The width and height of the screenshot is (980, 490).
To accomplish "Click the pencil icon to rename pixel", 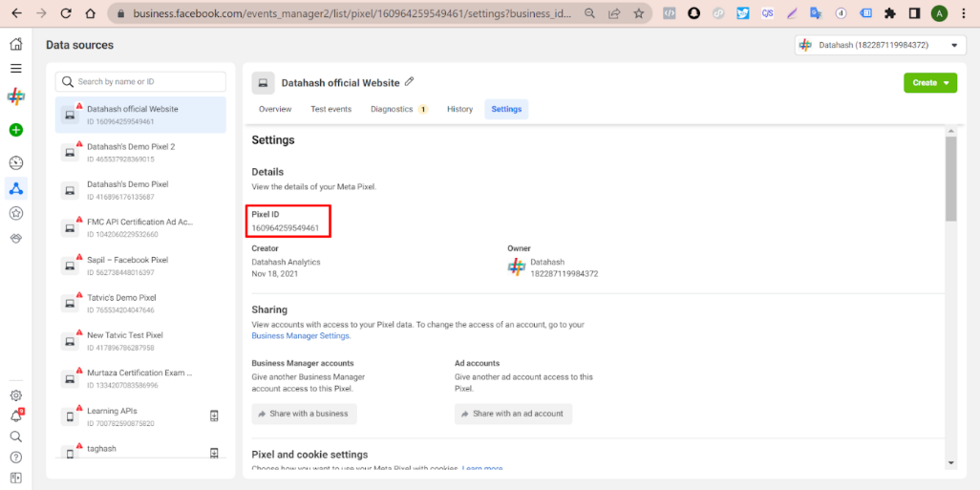I will point(410,82).
